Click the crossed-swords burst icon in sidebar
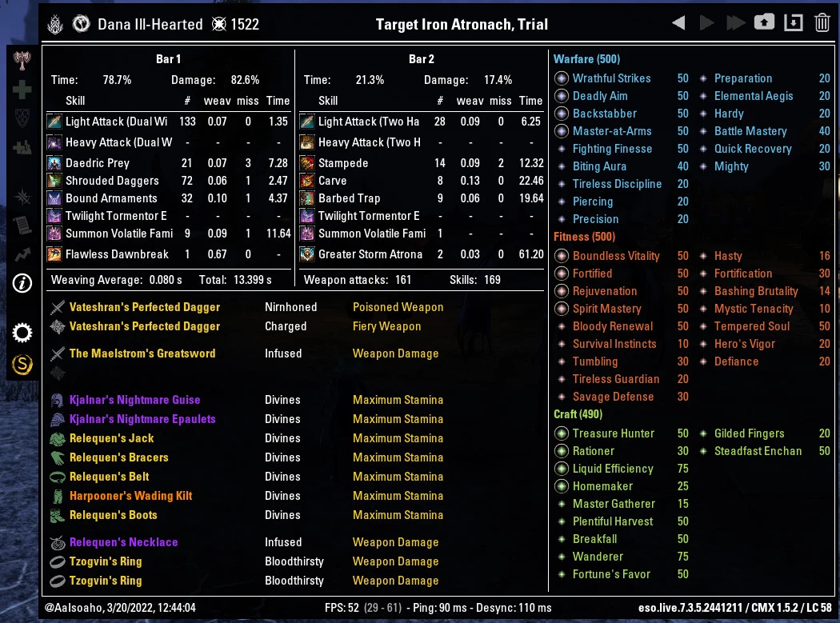The image size is (840, 623). [x=22, y=197]
